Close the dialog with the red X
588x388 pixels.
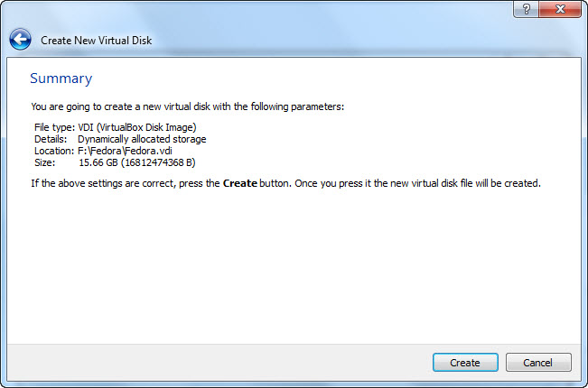(x=560, y=9)
